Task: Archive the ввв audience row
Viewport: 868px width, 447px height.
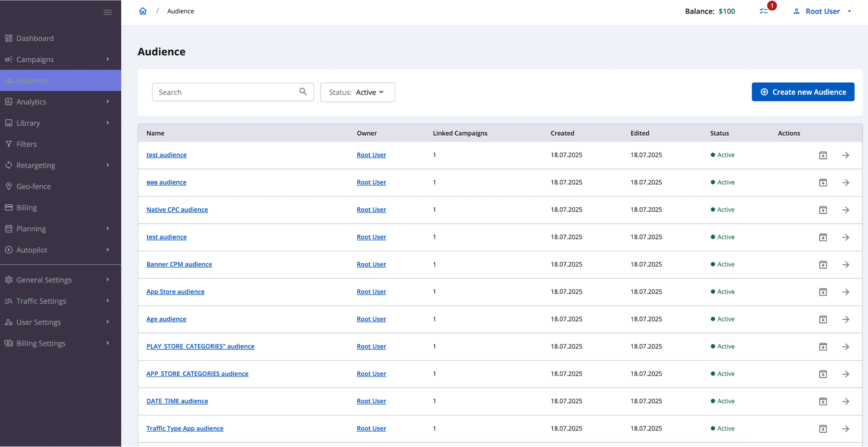Action: point(823,182)
